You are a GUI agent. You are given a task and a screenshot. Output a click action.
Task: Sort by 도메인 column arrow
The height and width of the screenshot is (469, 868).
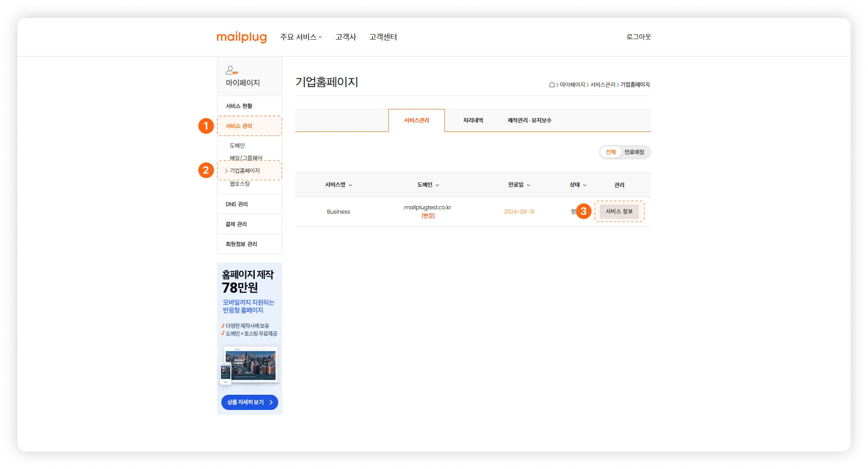(x=437, y=185)
